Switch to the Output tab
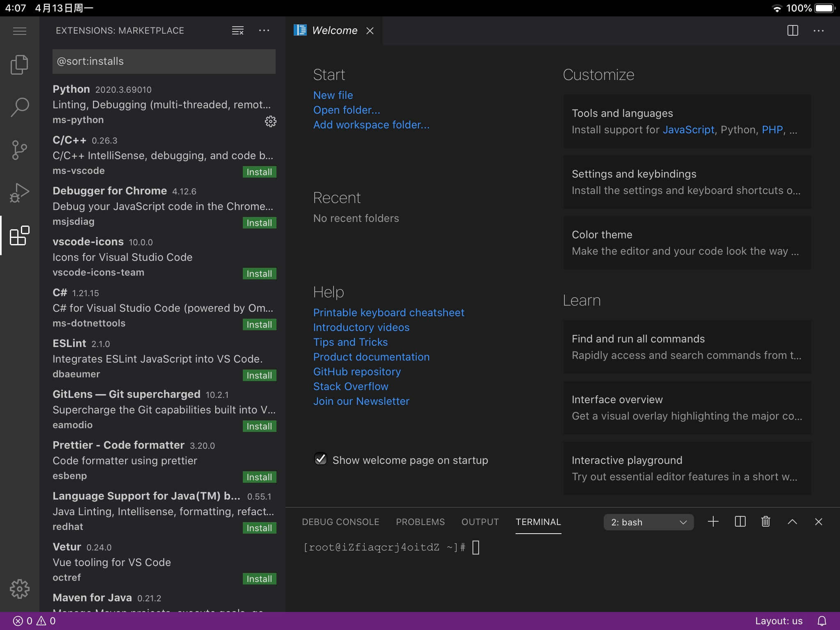The image size is (840, 630). tap(480, 522)
